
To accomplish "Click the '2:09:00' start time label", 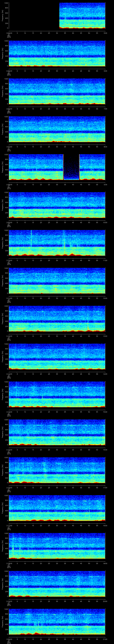I will click(9, 223).
